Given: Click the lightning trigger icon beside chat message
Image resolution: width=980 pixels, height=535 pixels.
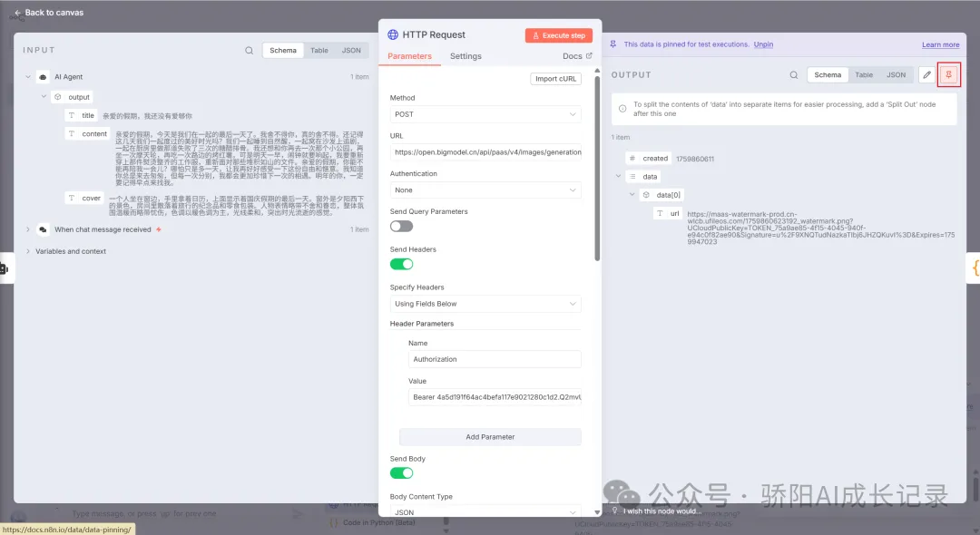Looking at the screenshot, I should (159, 229).
